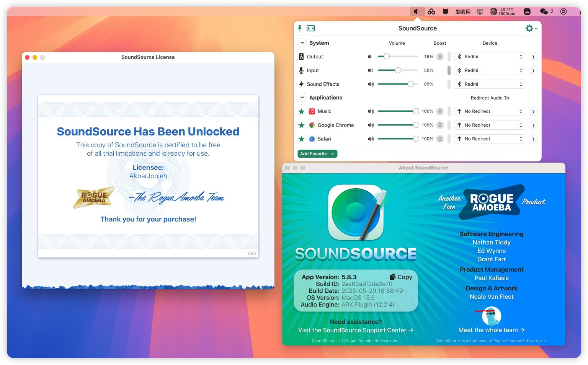
Task: Mute the Output volume speaker icon
Action: coord(370,57)
